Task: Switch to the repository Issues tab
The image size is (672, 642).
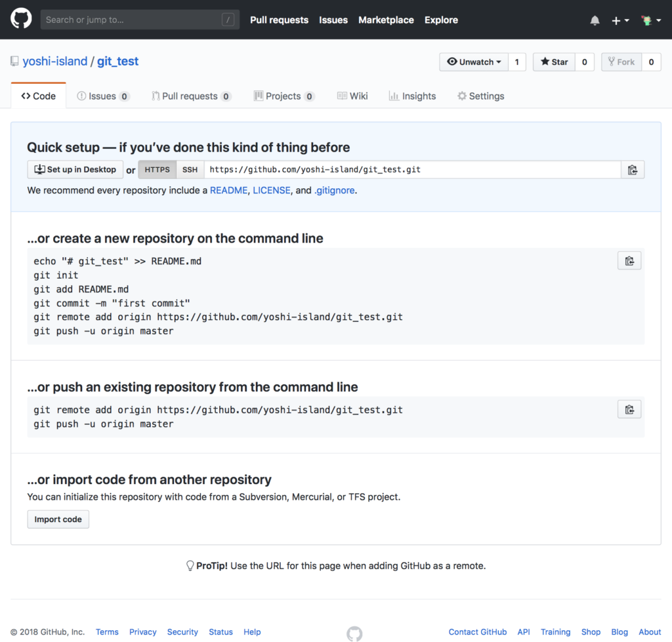Action: tap(103, 96)
